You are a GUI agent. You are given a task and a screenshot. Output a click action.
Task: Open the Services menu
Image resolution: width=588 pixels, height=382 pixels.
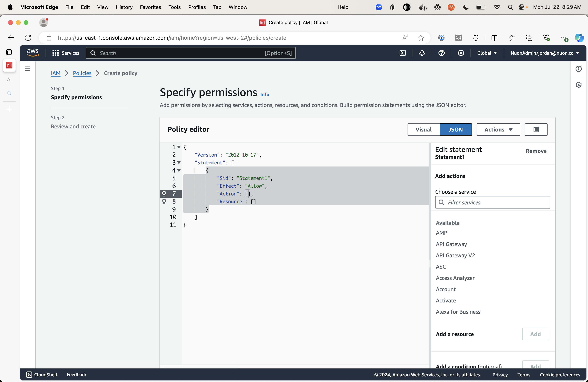coord(66,53)
